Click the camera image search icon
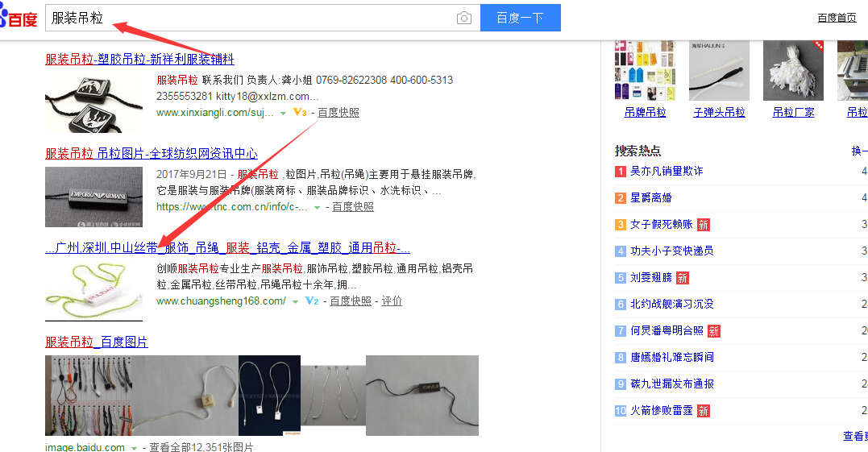The height and width of the screenshot is (452, 868). point(463,18)
